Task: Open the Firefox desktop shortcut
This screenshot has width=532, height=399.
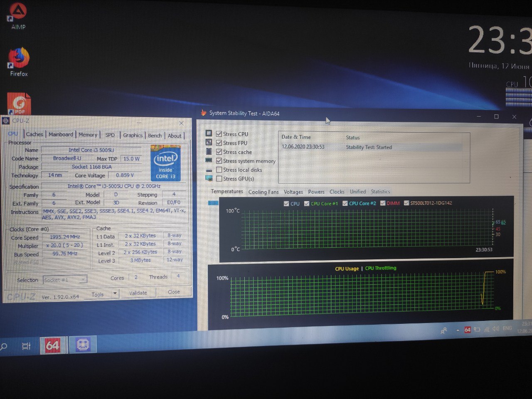Action: tap(19, 62)
